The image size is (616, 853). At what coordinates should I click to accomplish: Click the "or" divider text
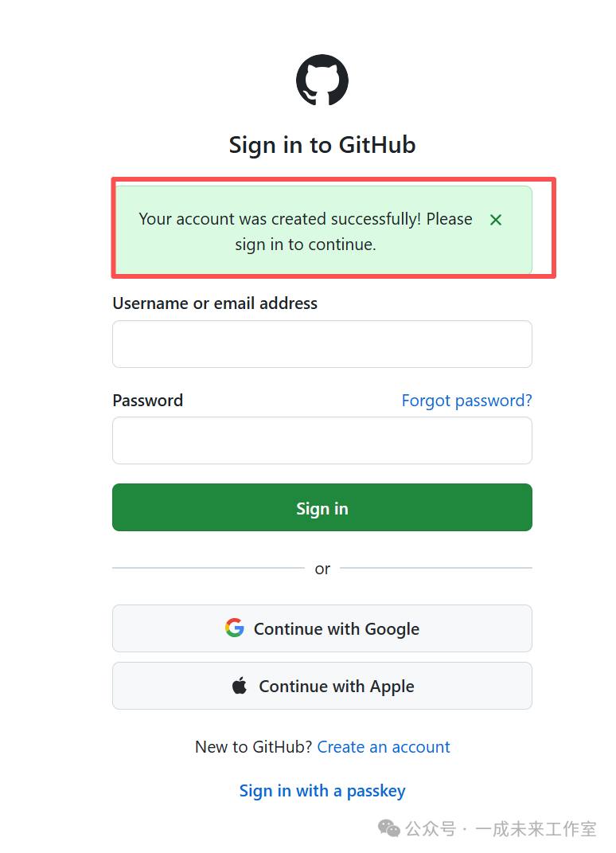coord(322,569)
